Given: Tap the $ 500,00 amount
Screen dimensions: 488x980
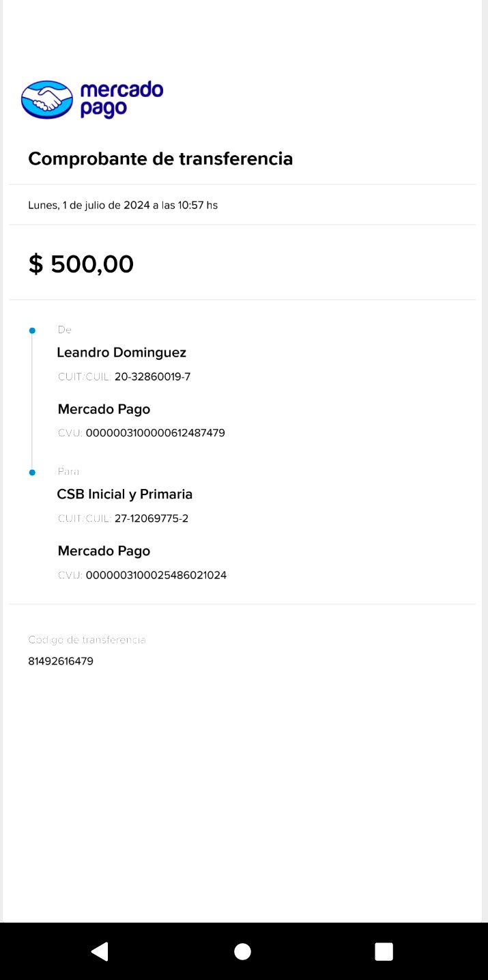Looking at the screenshot, I should pos(81,264).
